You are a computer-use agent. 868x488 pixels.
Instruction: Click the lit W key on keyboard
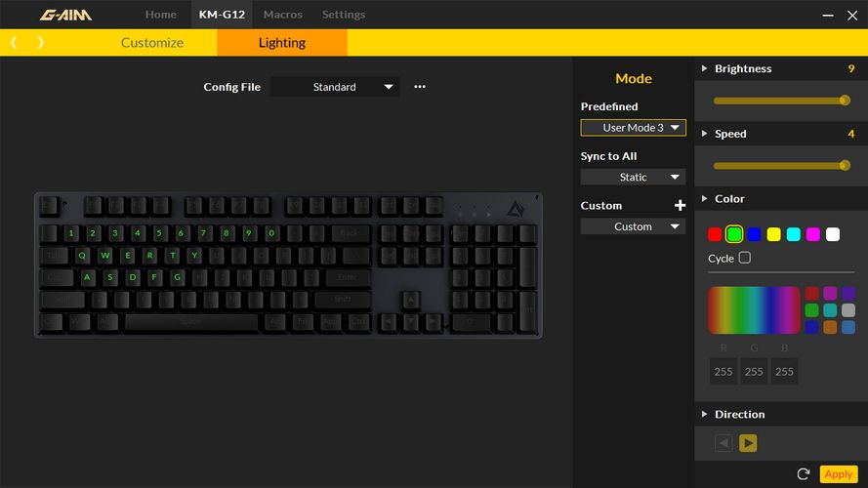pyautogui.click(x=105, y=255)
